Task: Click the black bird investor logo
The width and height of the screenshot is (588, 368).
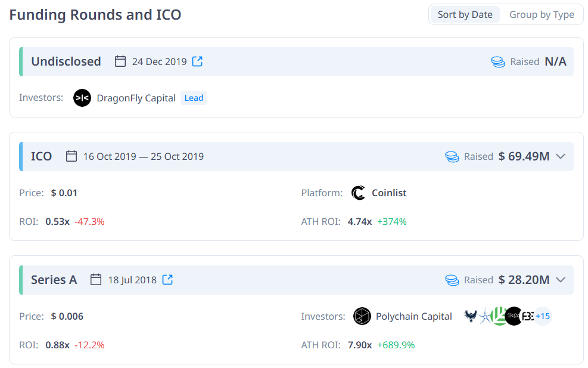Action: (x=470, y=316)
